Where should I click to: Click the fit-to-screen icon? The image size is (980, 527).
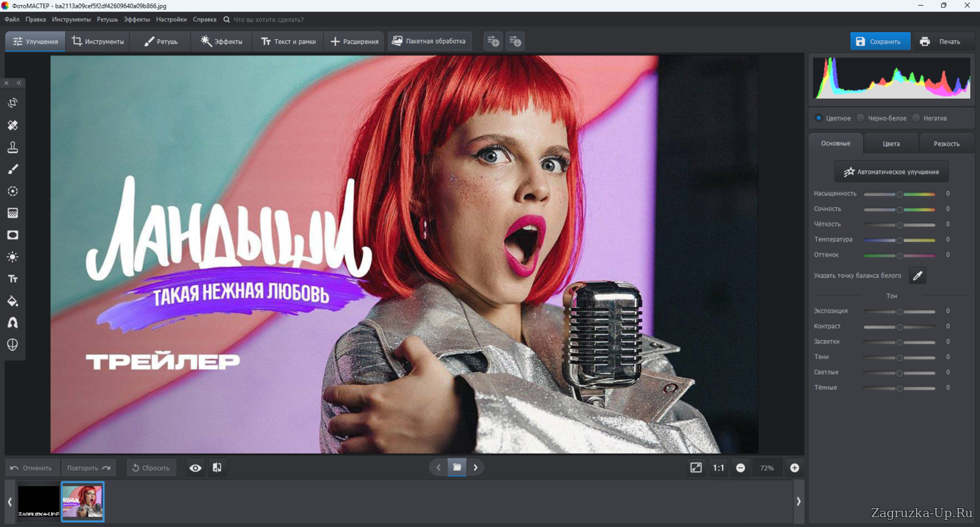click(696, 467)
